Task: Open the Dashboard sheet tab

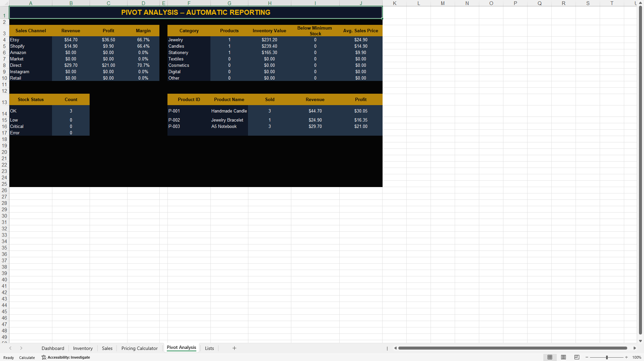Action: coord(53,348)
